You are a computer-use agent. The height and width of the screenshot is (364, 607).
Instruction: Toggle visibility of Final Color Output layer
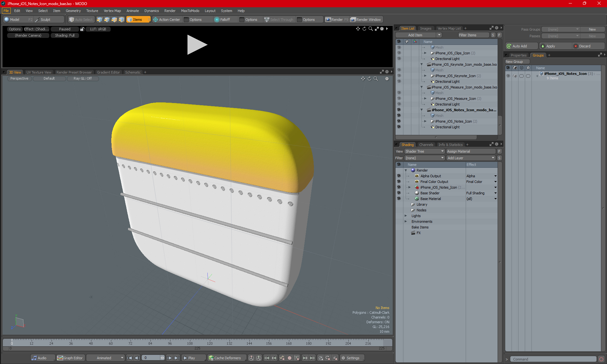coord(399,182)
